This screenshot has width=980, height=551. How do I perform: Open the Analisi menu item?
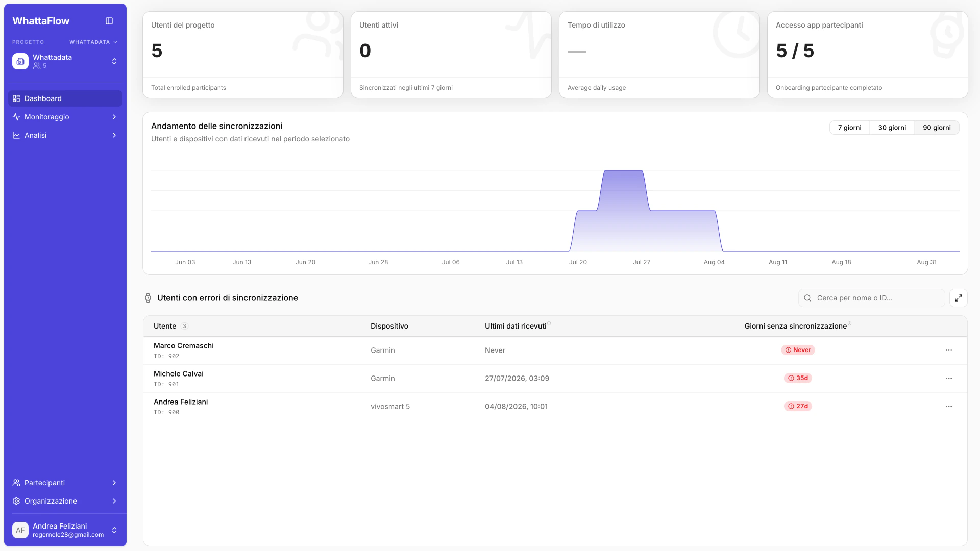pos(65,135)
